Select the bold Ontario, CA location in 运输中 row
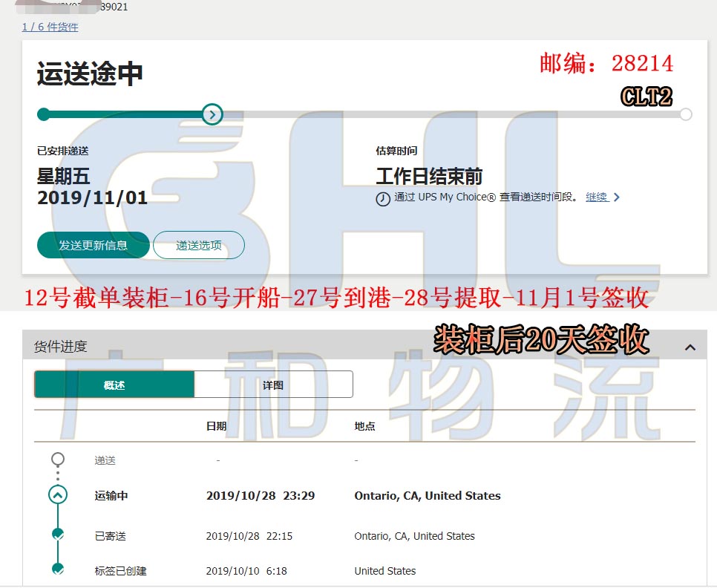This screenshot has height=588, width=717. pyautogui.click(x=427, y=496)
